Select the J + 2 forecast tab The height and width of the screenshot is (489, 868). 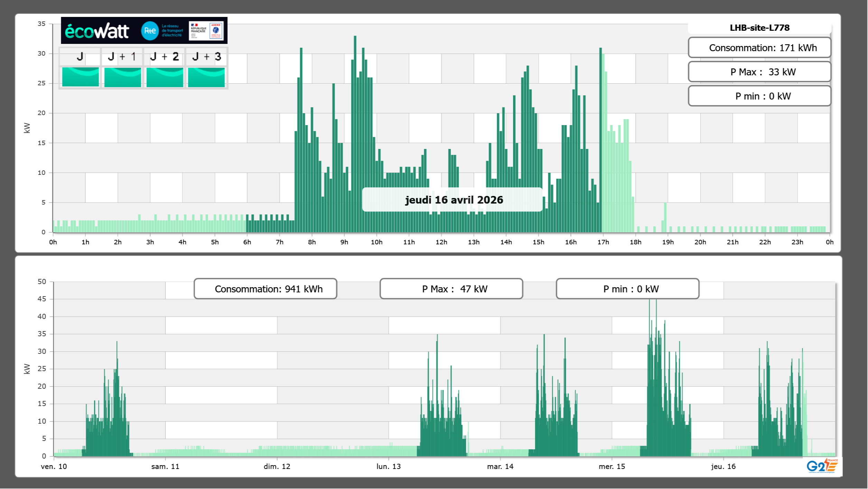tap(165, 57)
